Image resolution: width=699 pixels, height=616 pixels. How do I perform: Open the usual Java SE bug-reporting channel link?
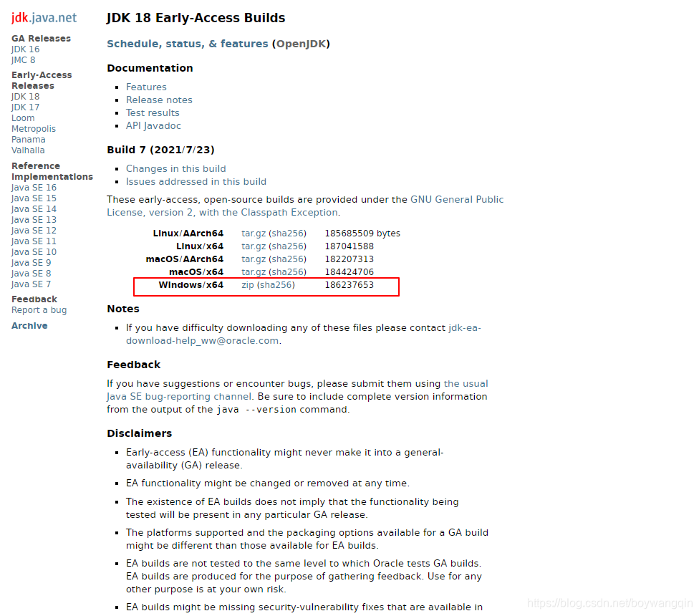tap(297, 390)
